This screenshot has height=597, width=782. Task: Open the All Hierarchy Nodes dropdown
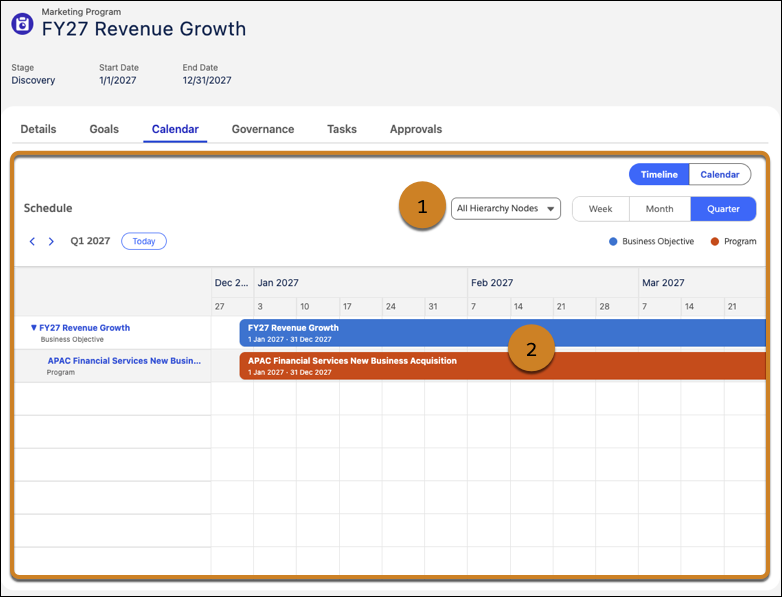tap(506, 208)
